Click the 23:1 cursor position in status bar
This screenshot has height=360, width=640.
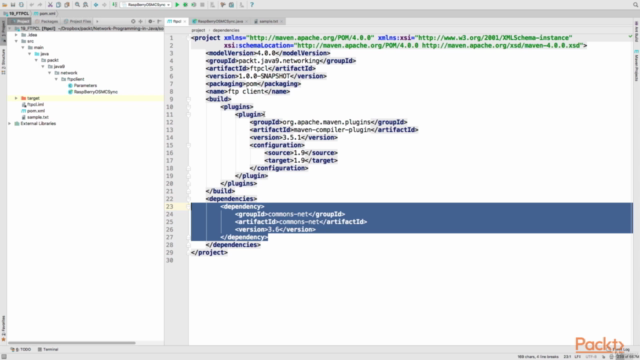[x=567, y=357]
